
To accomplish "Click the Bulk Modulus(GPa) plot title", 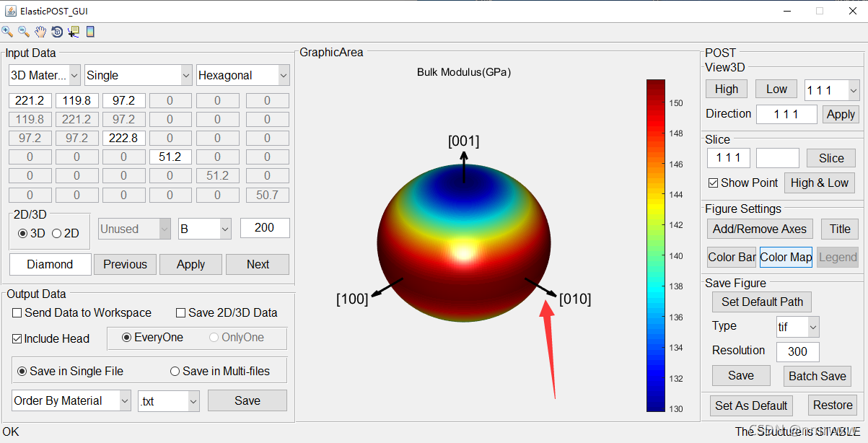I will pyautogui.click(x=464, y=72).
